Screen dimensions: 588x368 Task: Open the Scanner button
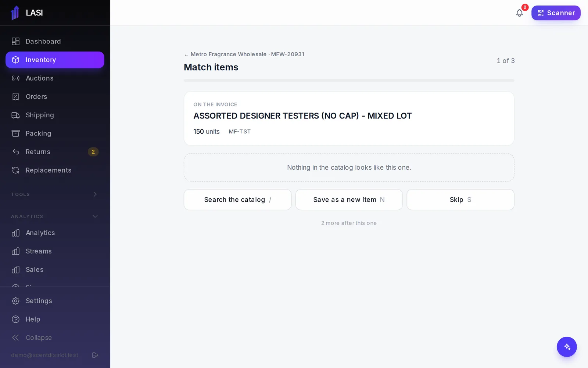(x=556, y=13)
